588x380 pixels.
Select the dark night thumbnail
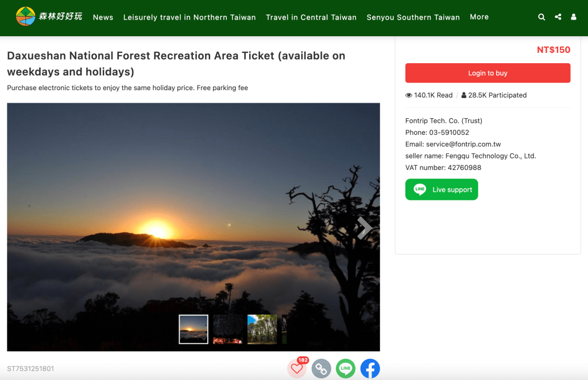tap(227, 329)
